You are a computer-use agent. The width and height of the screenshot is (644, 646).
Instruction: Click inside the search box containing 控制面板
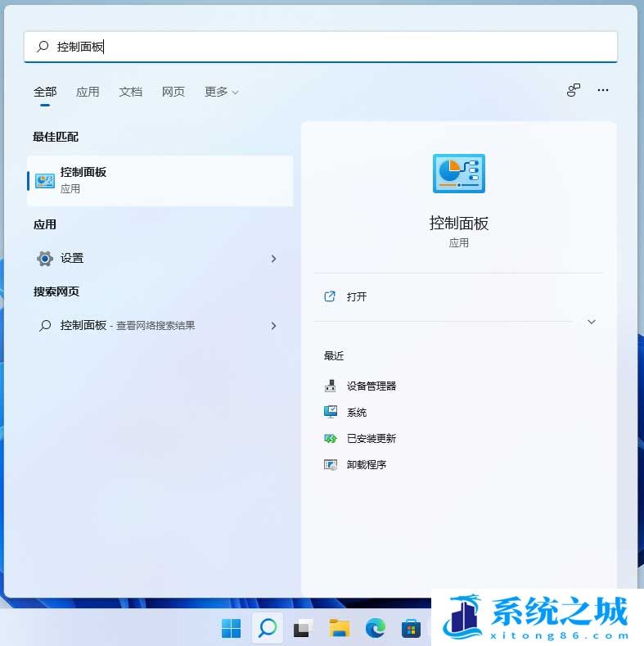(x=327, y=47)
